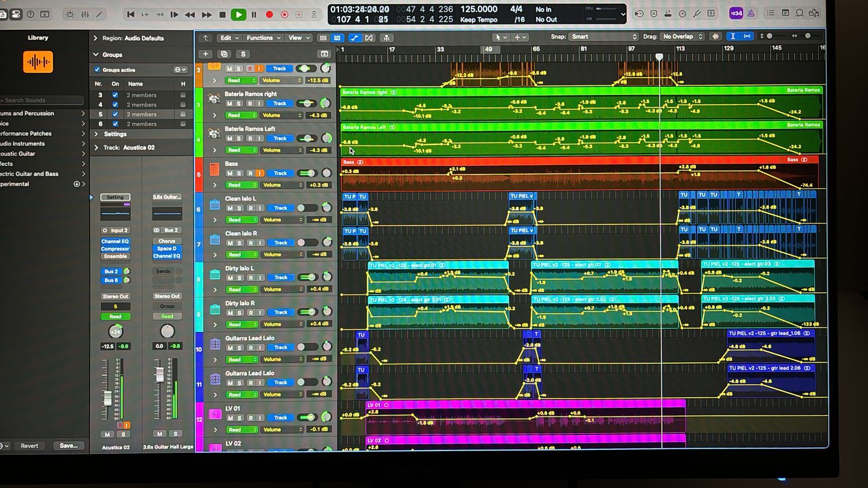Expand the Region: Audio Defaults section

95,38
